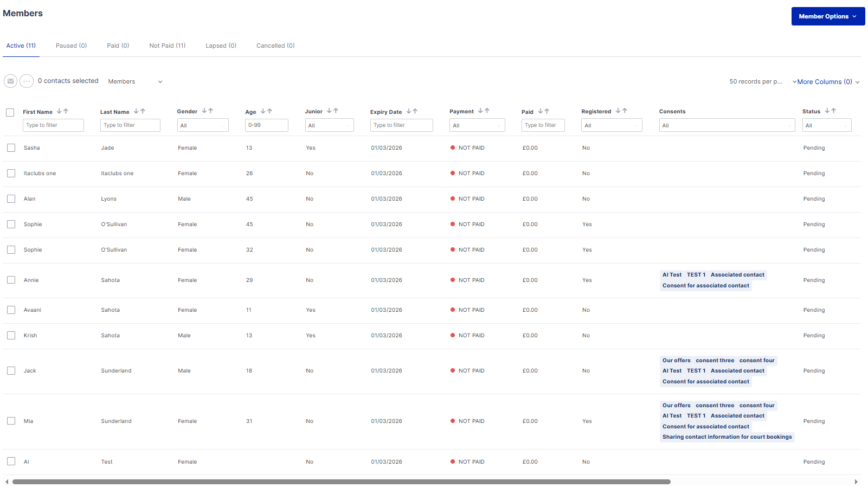
Task: Click the email envelope icon
Action: point(10,81)
